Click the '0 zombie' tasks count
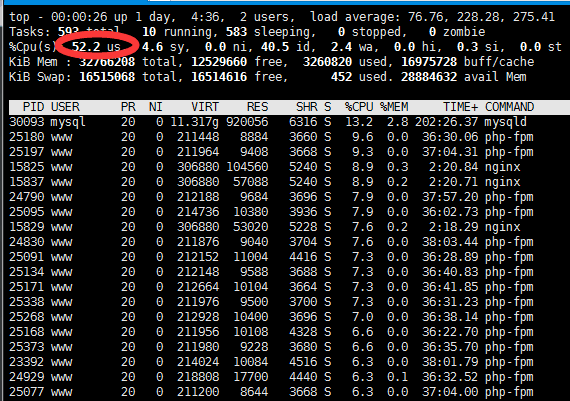Screen dimensions: 570x401 pyautogui.click(x=457, y=32)
